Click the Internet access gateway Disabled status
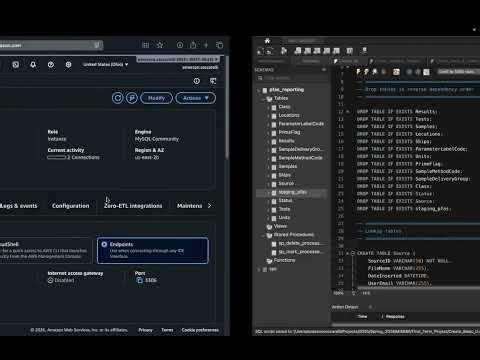Viewport: 480px width, 360px height. click(x=61, y=281)
